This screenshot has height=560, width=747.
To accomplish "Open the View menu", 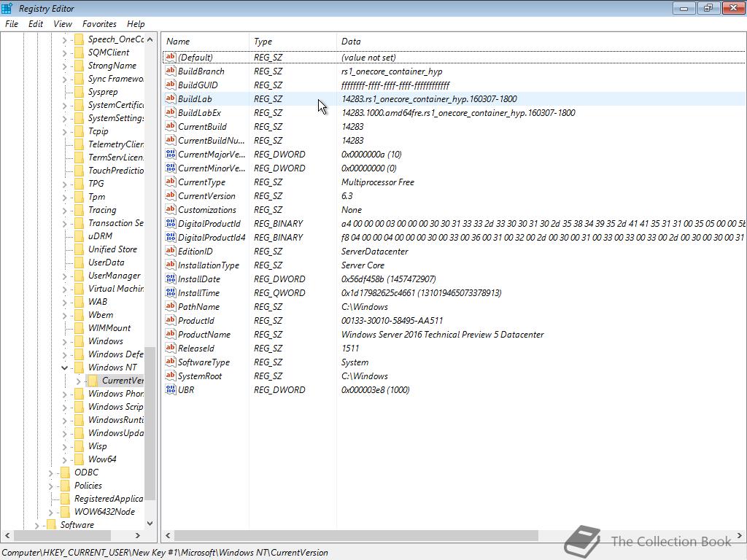I will 63,24.
